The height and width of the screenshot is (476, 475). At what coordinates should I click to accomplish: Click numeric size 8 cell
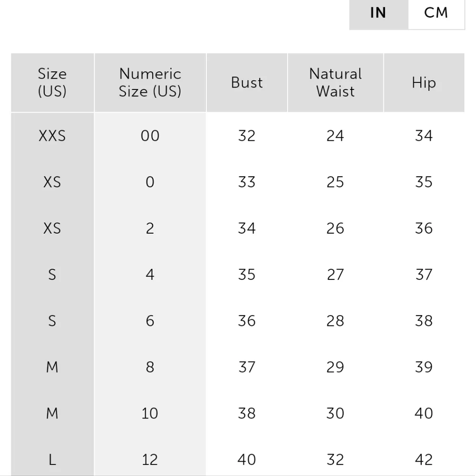150,367
